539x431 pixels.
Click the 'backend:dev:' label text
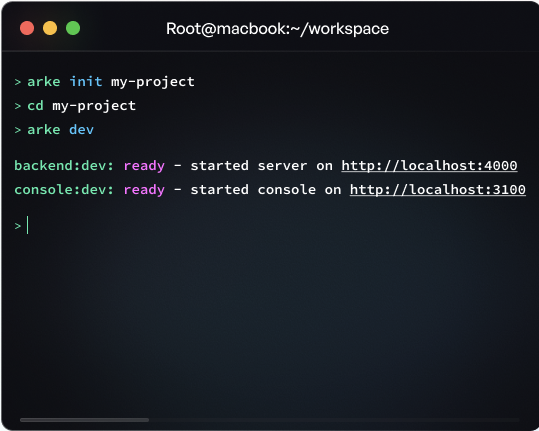tap(64, 166)
